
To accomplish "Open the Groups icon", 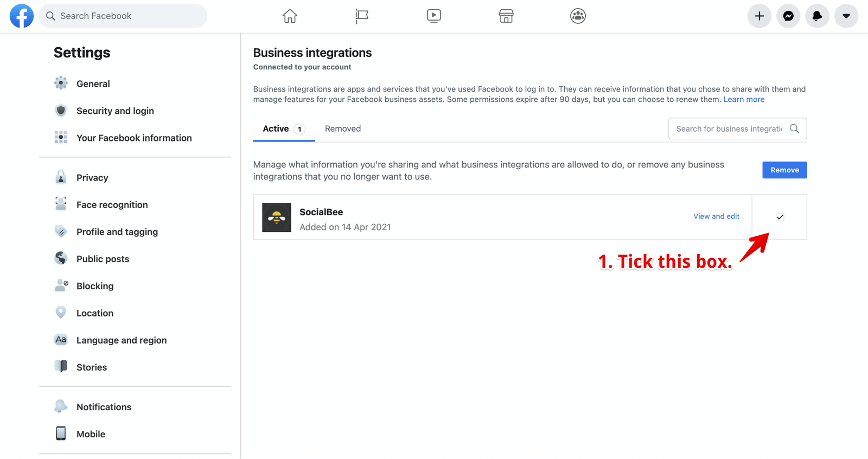I will (x=578, y=16).
